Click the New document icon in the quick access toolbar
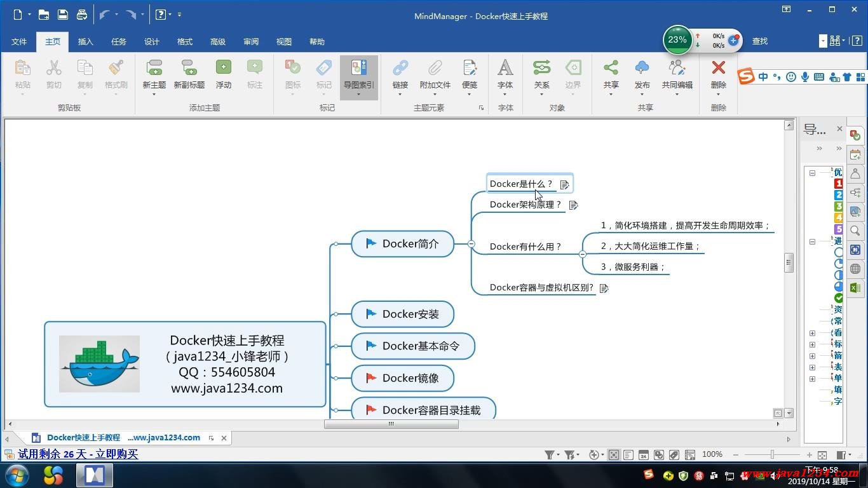The height and width of the screenshot is (488, 868). click(18, 14)
